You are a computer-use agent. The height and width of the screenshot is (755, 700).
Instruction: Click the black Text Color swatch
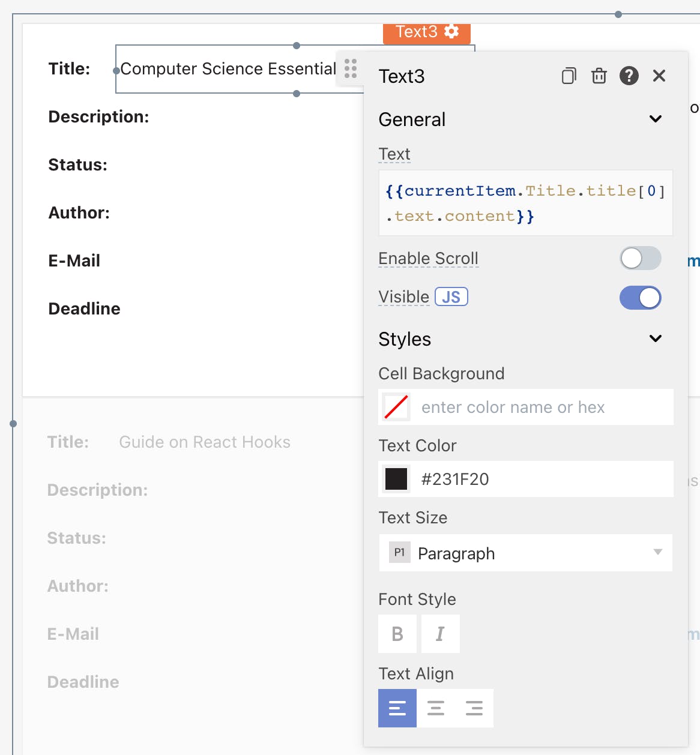click(396, 479)
